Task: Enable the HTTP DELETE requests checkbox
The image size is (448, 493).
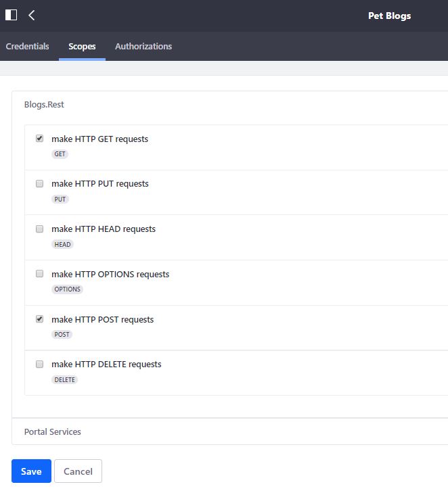Action: click(x=39, y=364)
